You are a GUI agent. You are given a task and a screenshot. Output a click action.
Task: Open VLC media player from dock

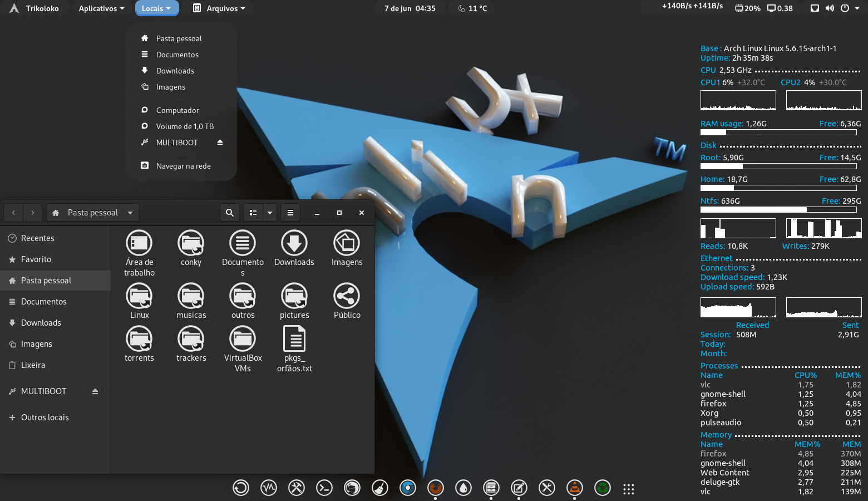point(574,488)
